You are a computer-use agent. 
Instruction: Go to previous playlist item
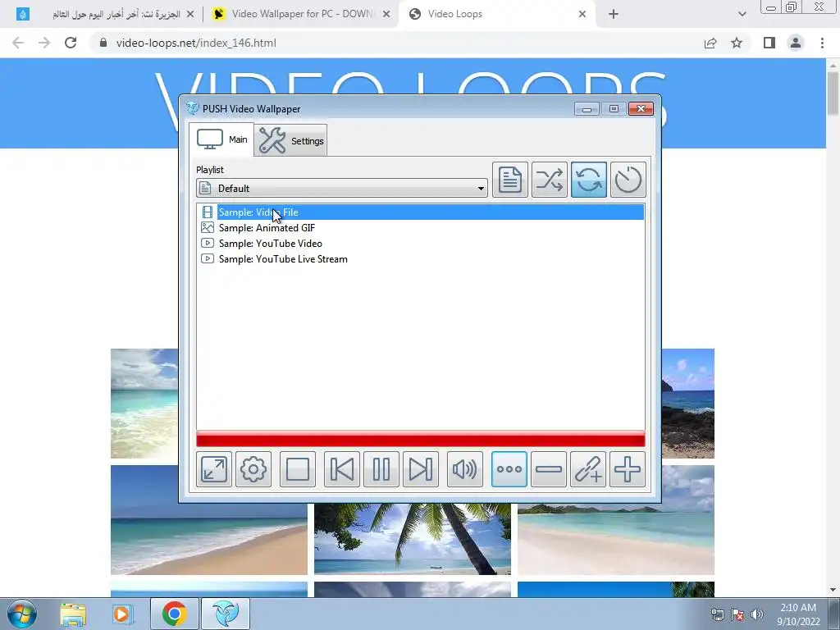[x=342, y=469]
